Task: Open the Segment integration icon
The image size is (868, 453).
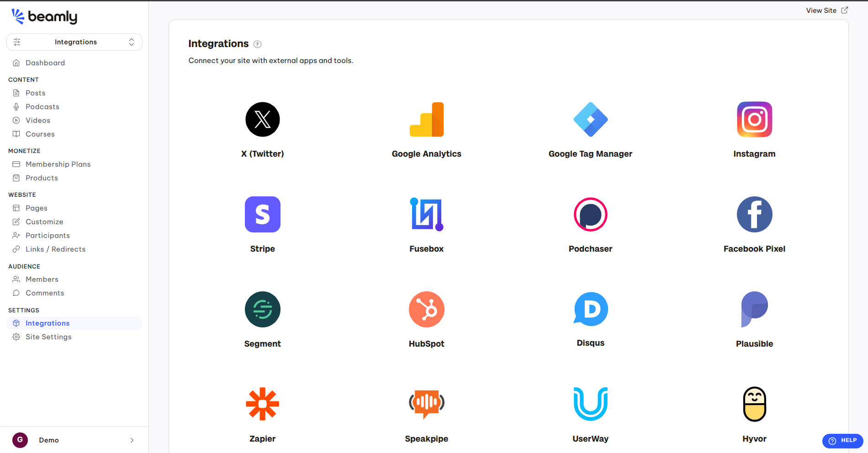Action: (x=263, y=309)
